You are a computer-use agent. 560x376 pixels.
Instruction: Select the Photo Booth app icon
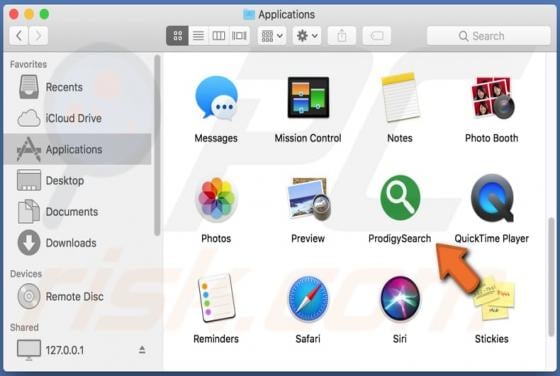coord(492,98)
